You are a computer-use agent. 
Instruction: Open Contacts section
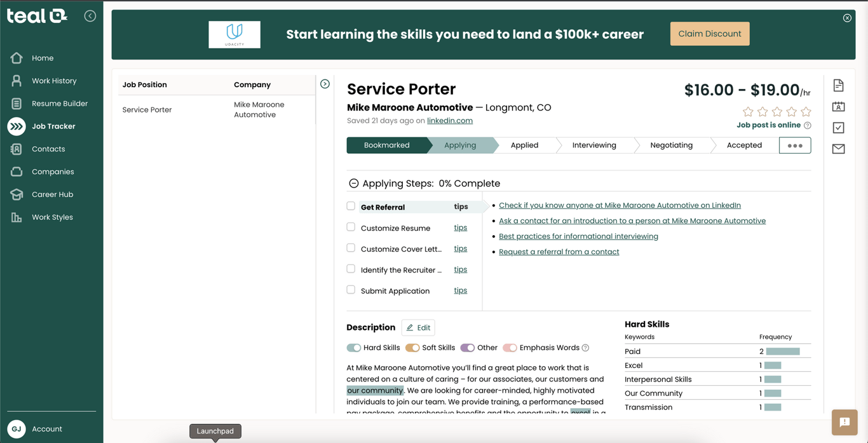pos(48,149)
